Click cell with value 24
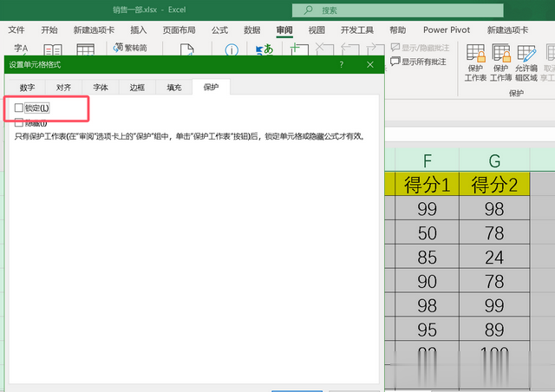This screenshot has width=555, height=392. tap(494, 257)
